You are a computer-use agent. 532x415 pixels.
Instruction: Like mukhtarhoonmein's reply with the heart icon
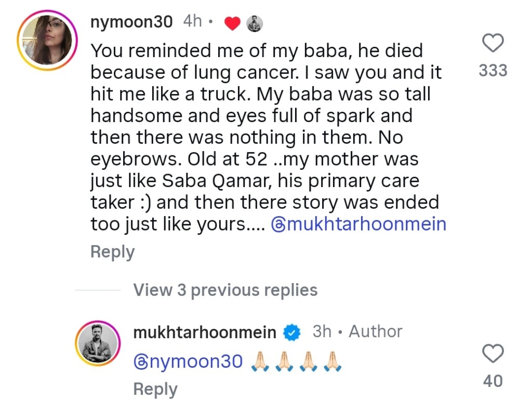(493, 354)
